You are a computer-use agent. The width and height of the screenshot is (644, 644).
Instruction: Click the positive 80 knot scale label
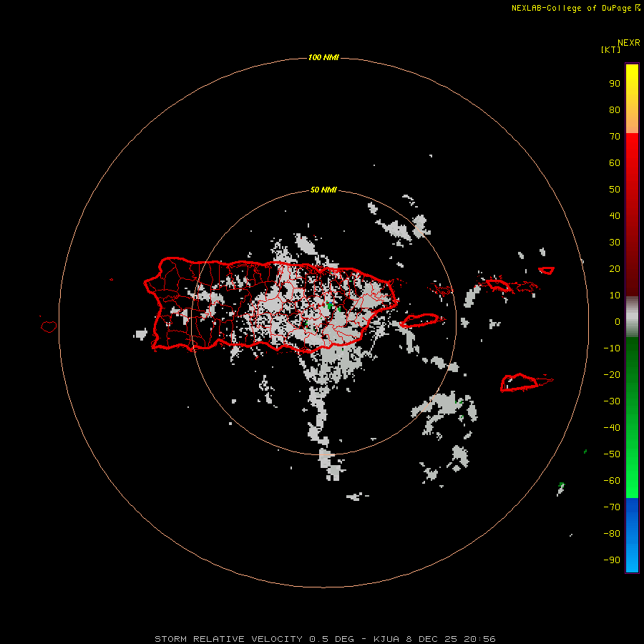point(615,110)
